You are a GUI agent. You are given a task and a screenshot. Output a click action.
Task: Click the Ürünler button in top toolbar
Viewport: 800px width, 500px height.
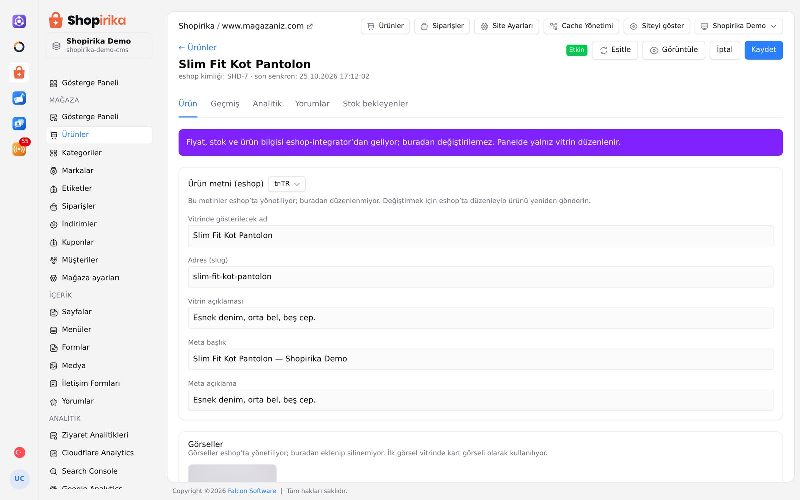coord(385,26)
